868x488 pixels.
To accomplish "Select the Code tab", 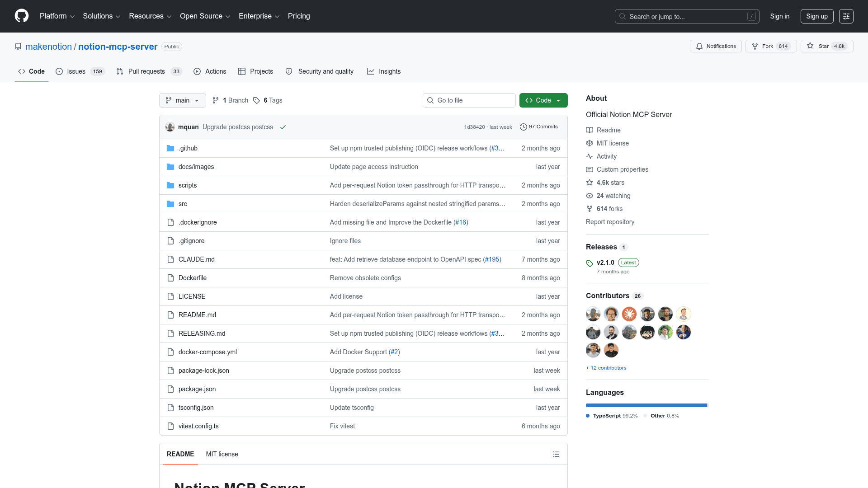I will [x=31, y=71].
